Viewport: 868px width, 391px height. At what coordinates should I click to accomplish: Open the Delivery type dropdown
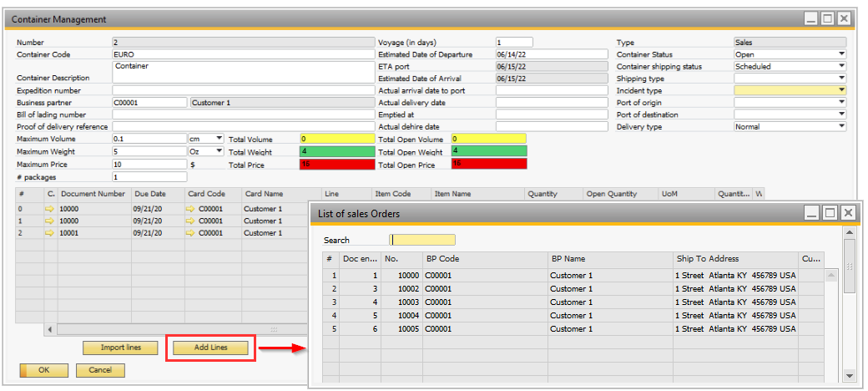(x=842, y=127)
